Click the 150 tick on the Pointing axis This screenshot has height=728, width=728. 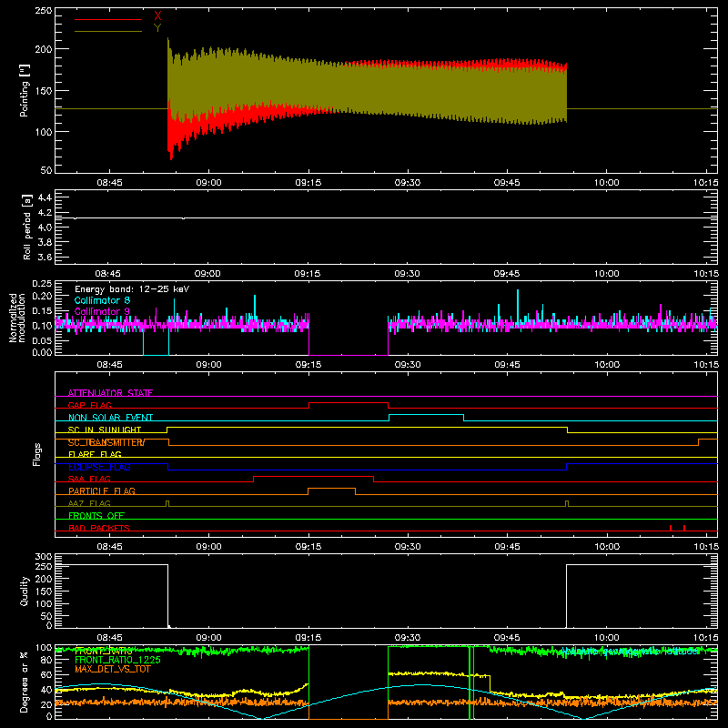[x=43, y=90]
